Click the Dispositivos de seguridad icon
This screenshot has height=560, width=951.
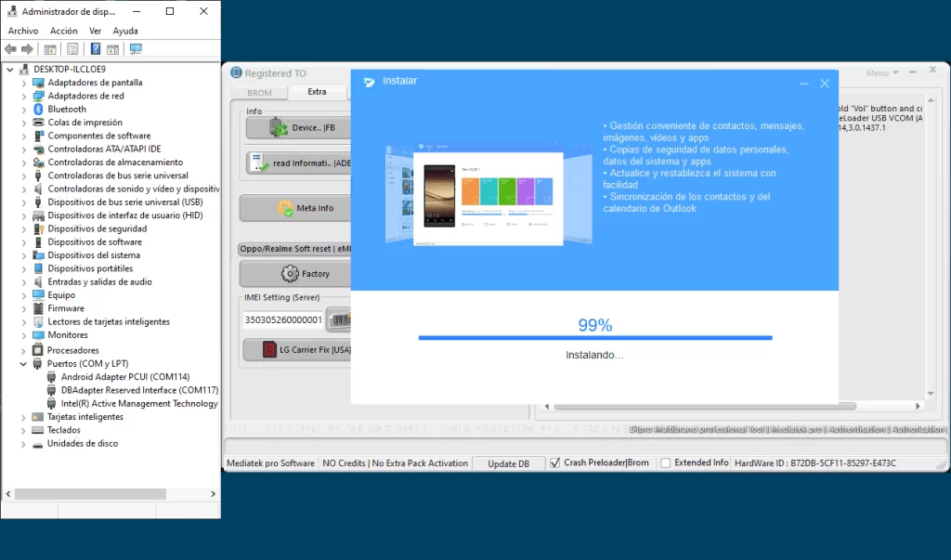pyautogui.click(x=38, y=228)
